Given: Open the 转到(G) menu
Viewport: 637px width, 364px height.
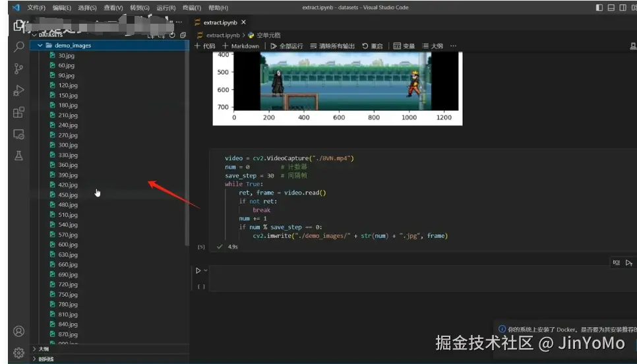Looking at the screenshot, I should click(x=140, y=8).
